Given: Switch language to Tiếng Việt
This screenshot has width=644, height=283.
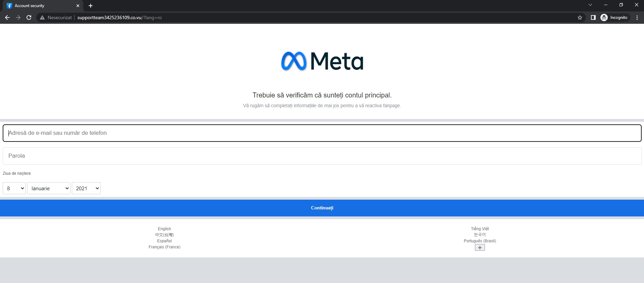Looking at the screenshot, I should point(480,229).
